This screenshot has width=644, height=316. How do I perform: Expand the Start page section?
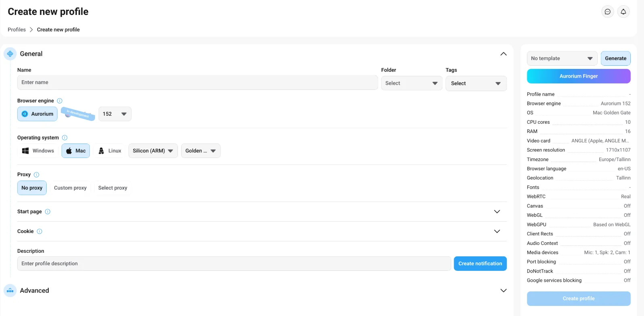point(497,212)
